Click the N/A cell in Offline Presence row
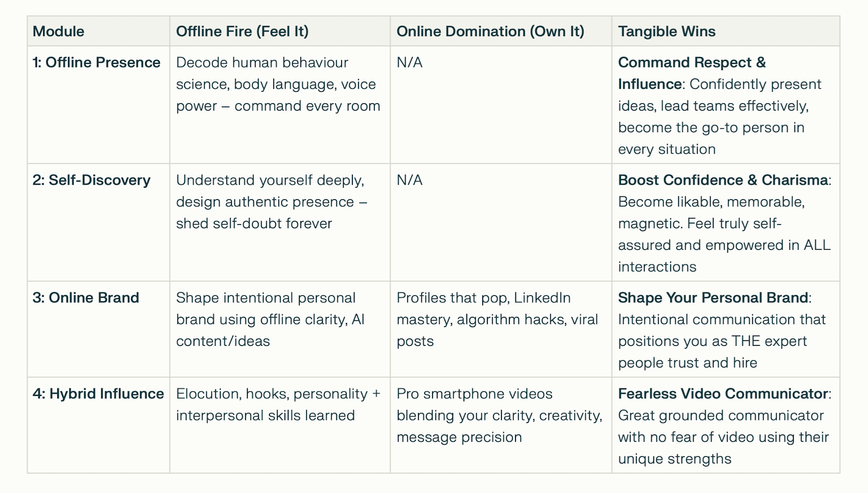868x493 pixels. tap(410, 62)
